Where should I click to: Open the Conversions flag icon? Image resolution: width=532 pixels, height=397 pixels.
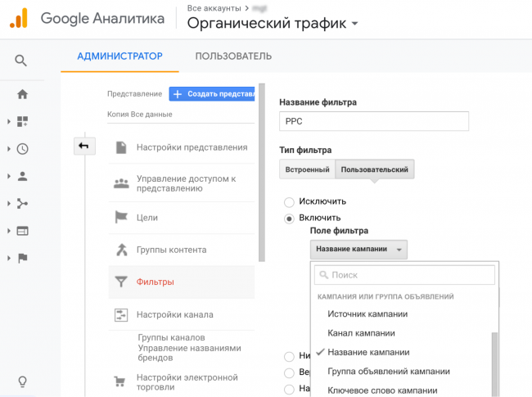pos(22,258)
